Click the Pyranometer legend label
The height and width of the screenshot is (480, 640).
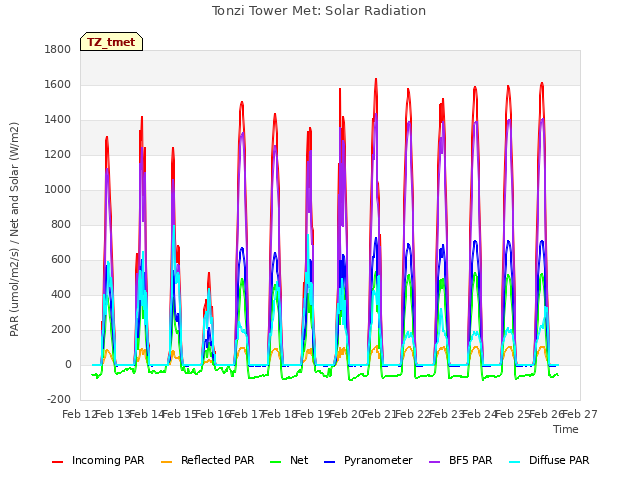click(378, 460)
